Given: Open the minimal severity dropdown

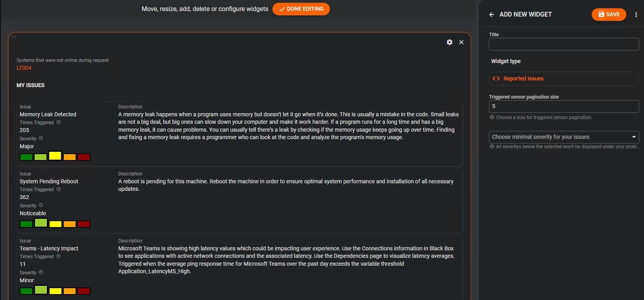Looking at the screenshot, I should pos(564,137).
